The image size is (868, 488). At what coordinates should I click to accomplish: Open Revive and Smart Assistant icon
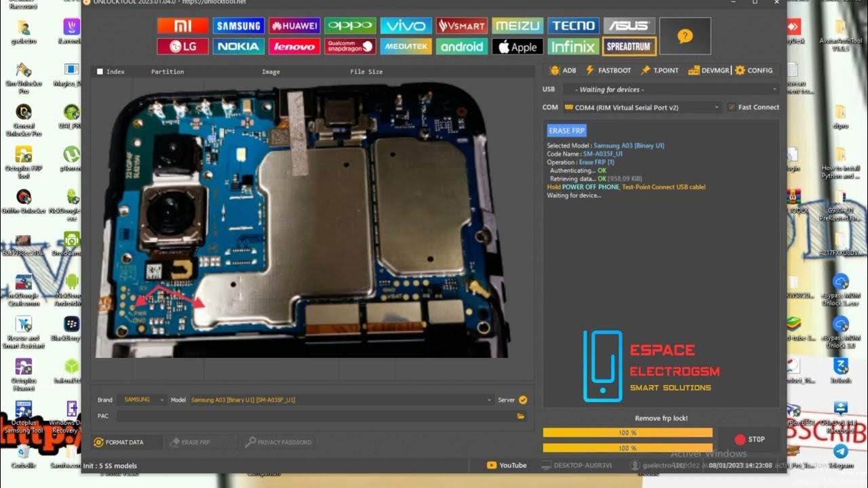pos(24,332)
